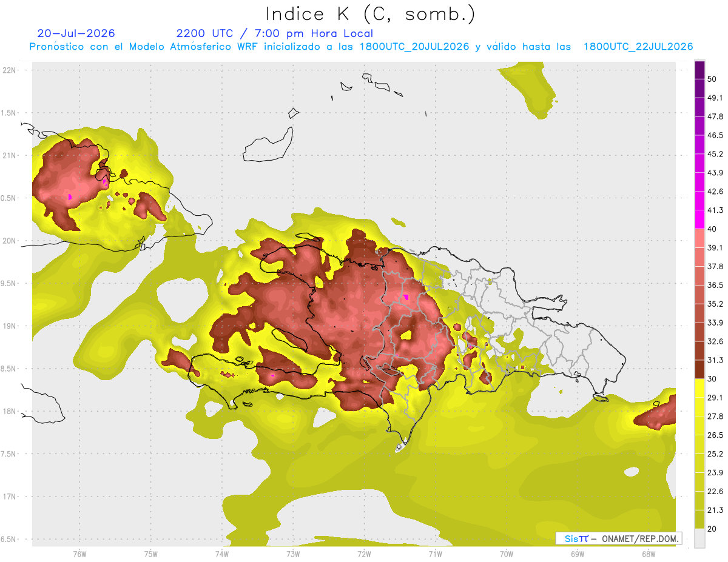Click the longitude label "70W"
This screenshot has height=562, width=728.
(506, 554)
